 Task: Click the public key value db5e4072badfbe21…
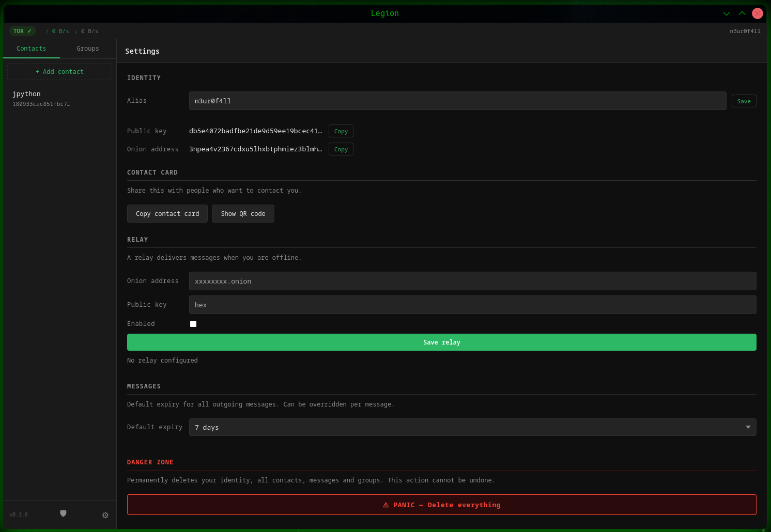(x=255, y=131)
